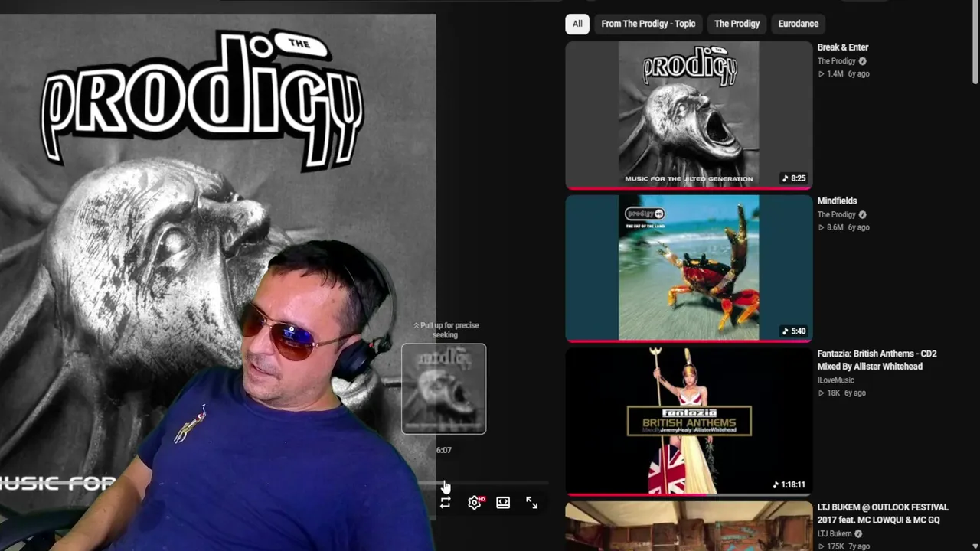Open The Prodigy channel under Break & Enter

click(x=836, y=61)
